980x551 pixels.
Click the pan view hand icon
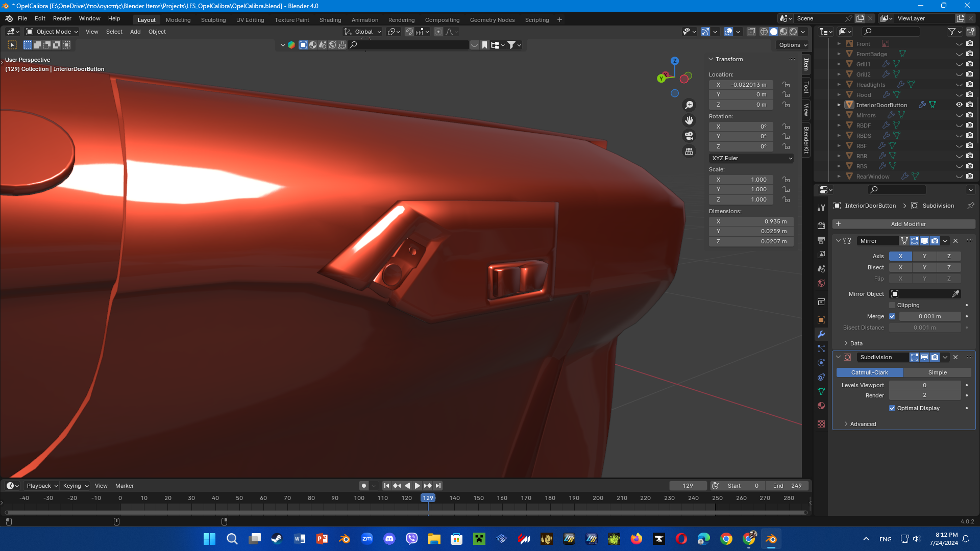pyautogui.click(x=689, y=120)
